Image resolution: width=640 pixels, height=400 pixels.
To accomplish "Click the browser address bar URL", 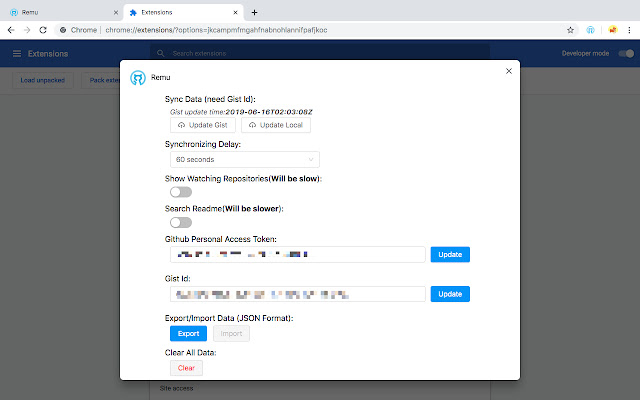I will click(x=216, y=30).
